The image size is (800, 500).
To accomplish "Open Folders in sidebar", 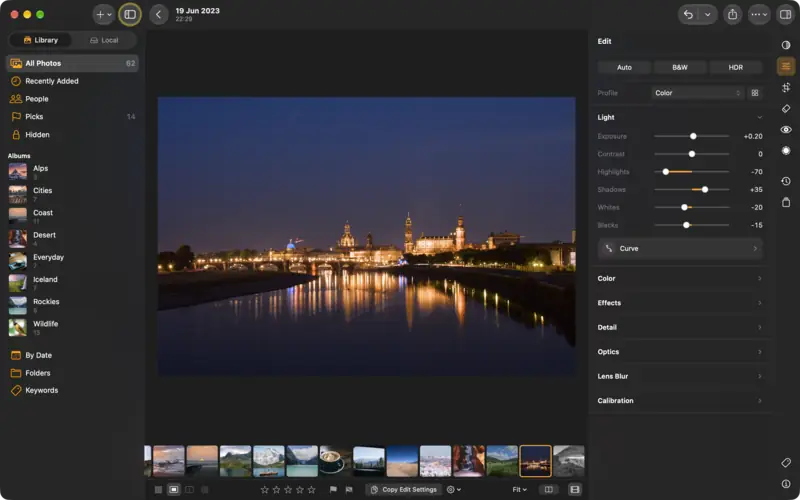I will tap(72, 373).
